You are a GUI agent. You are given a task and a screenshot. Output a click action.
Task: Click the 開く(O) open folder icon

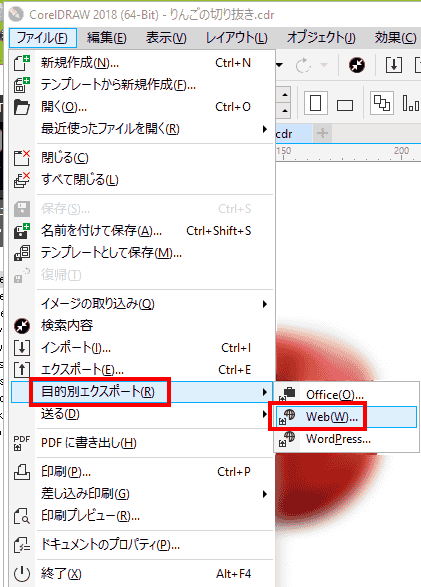(x=22, y=107)
